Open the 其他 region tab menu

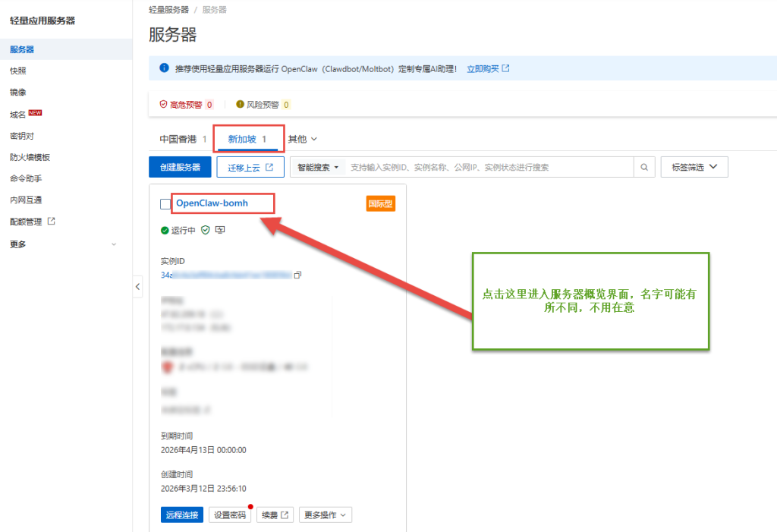[302, 138]
